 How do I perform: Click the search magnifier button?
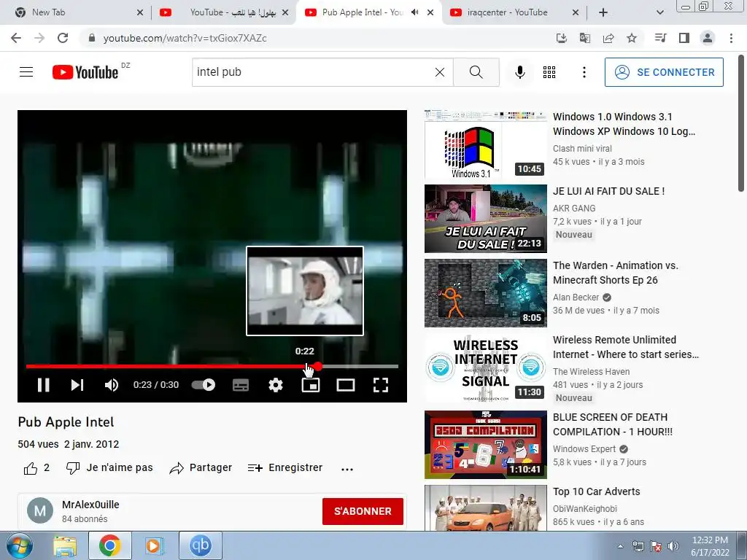476,72
